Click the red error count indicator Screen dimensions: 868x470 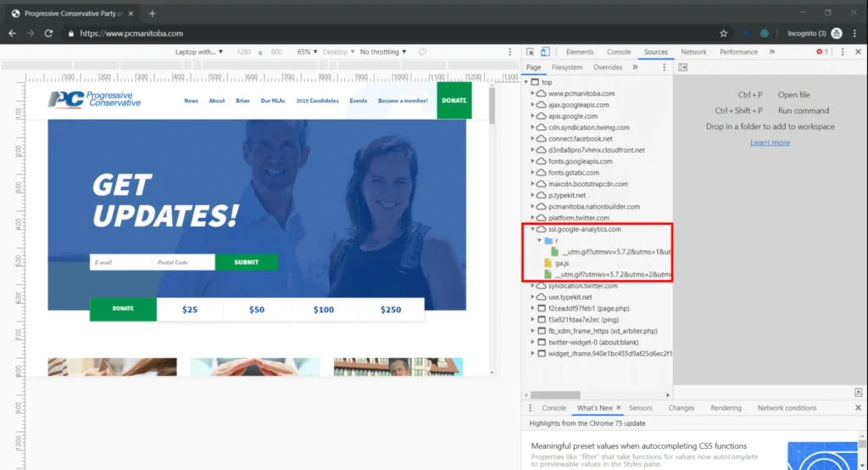(821, 52)
